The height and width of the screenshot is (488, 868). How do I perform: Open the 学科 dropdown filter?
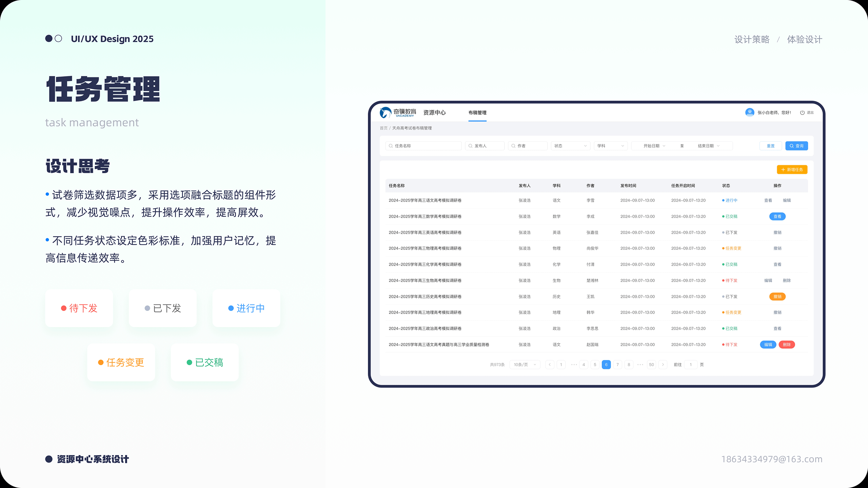tap(610, 146)
